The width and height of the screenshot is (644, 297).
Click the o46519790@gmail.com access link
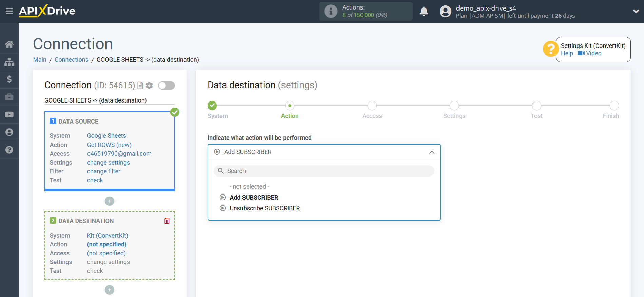click(x=119, y=154)
